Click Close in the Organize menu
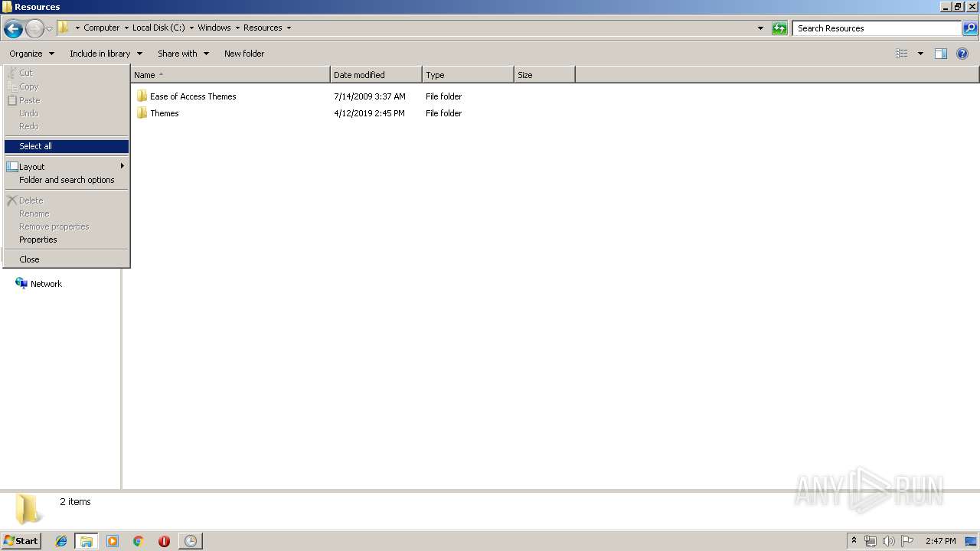980x551 pixels. pyautogui.click(x=67, y=259)
